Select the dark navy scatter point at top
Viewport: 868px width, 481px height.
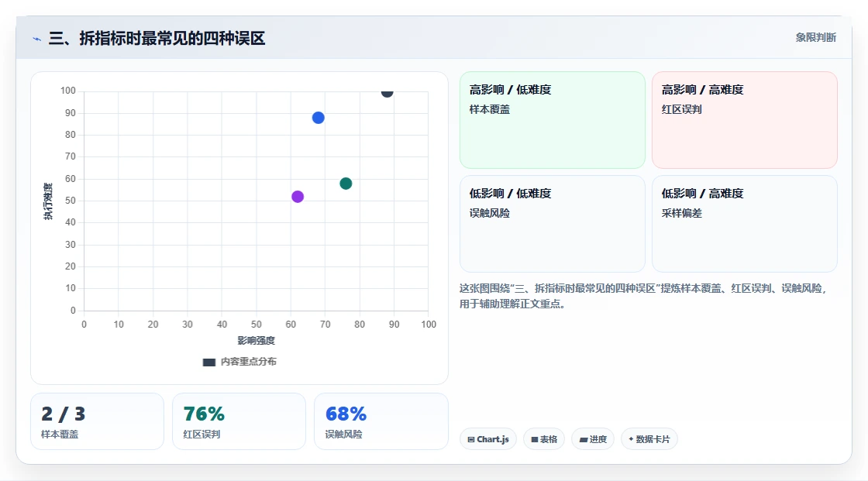pyautogui.click(x=387, y=92)
